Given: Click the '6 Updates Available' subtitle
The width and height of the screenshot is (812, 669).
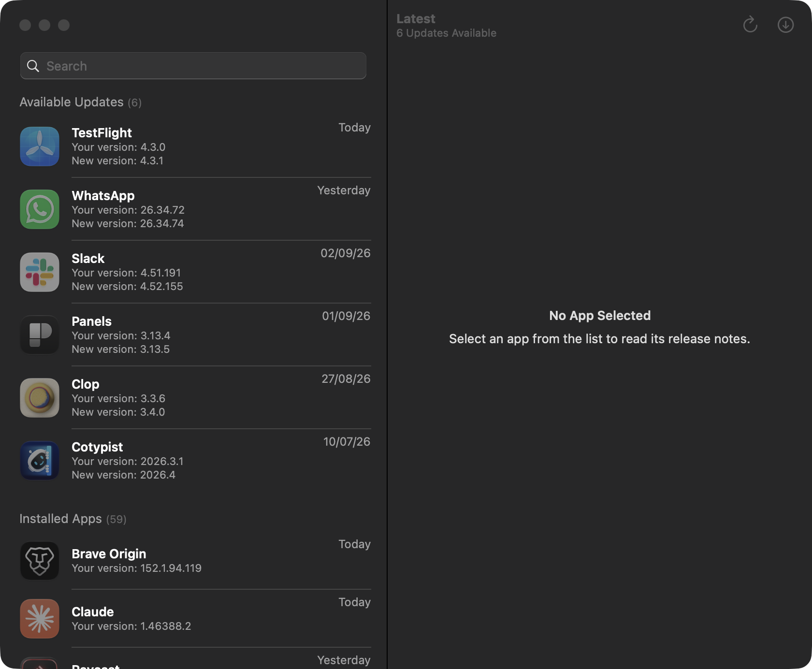Looking at the screenshot, I should click(x=446, y=33).
